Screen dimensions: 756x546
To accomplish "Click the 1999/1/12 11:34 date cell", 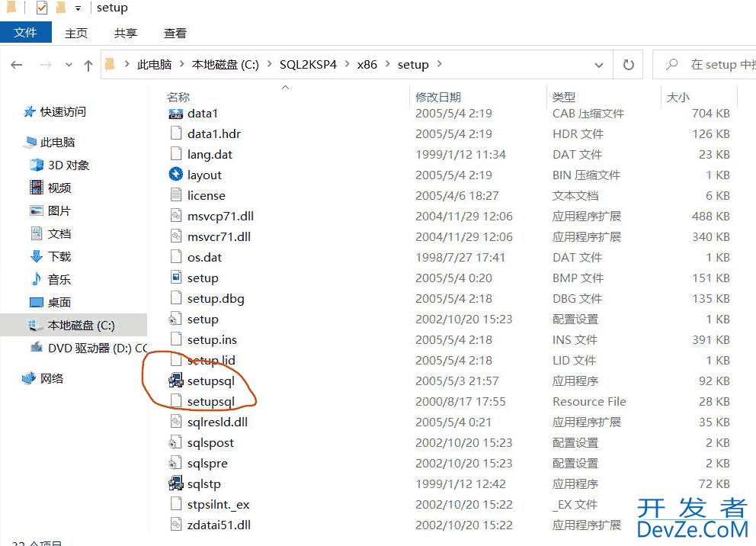I will point(460,154).
